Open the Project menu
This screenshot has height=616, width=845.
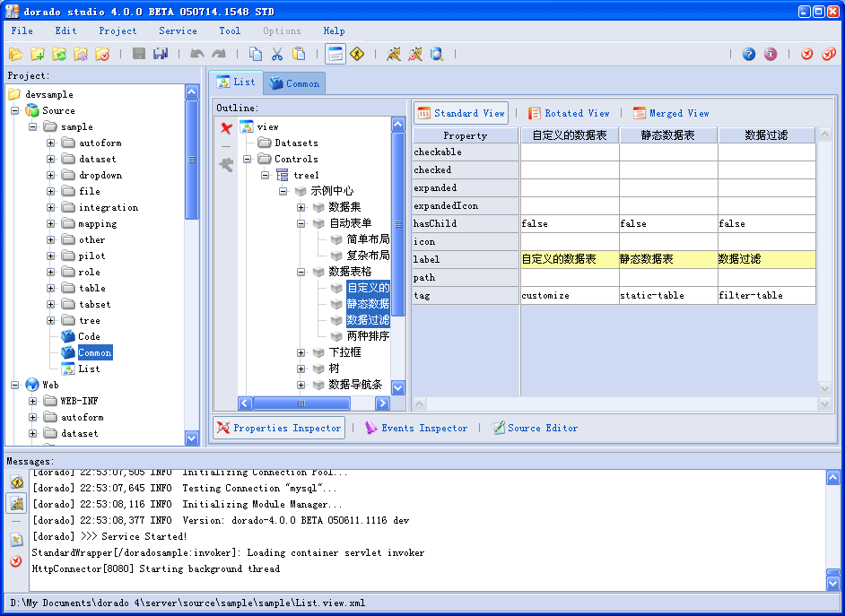(x=118, y=30)
